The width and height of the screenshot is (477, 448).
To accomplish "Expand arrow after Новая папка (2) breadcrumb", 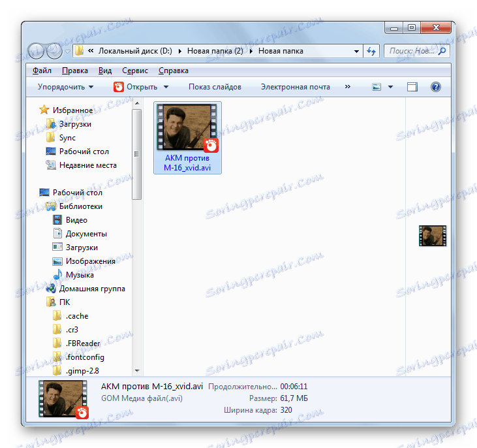I will pyautogui.click(x=251, y=51).
